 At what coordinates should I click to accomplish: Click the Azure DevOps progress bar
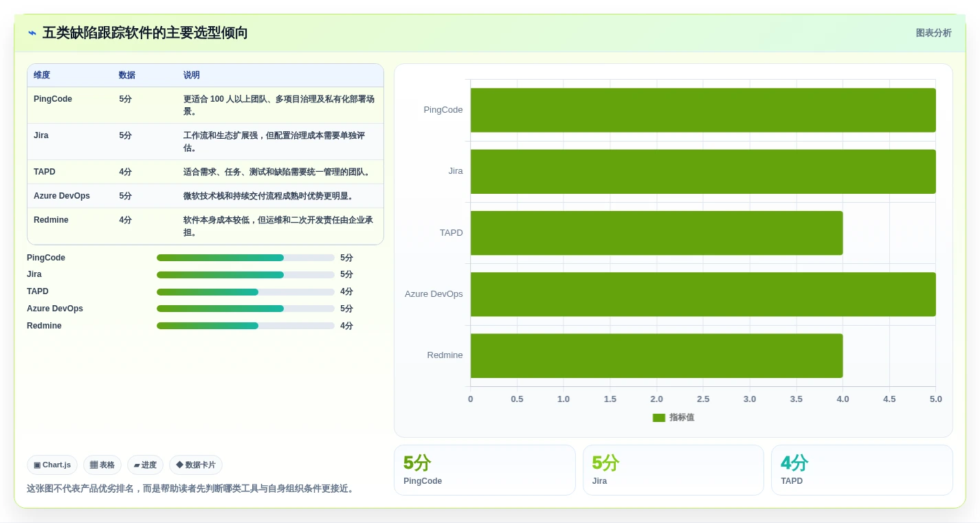tap(245, 309)
